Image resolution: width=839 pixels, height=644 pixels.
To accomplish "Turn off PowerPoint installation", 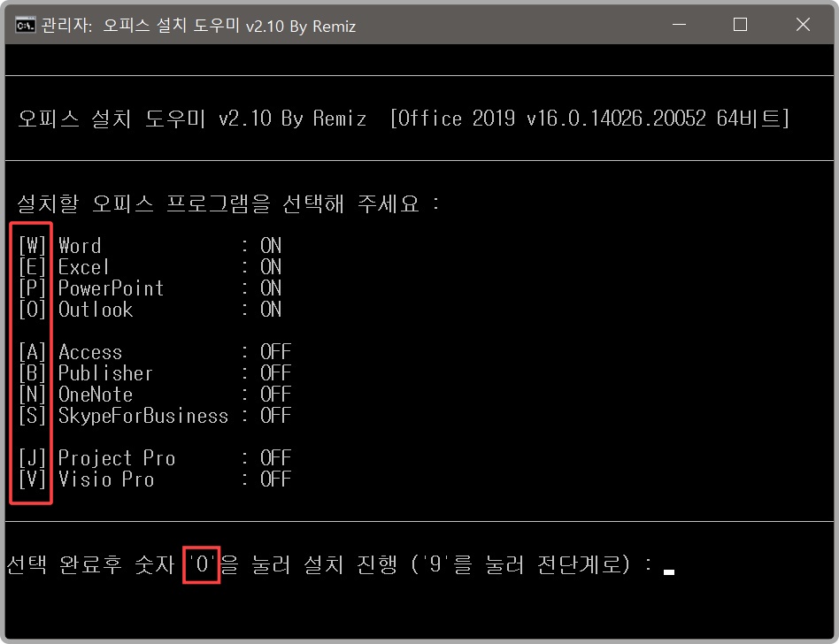I will click(x=32, y=287).
